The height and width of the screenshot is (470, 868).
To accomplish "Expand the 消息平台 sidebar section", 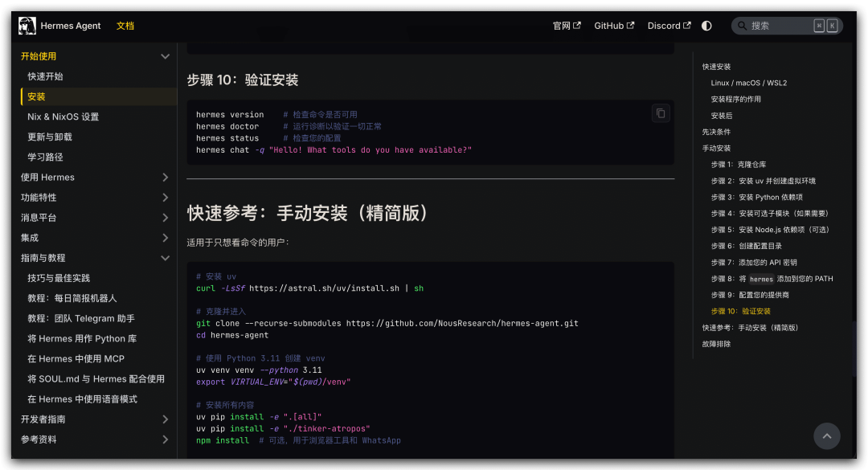I will click(x=165, y=218).
